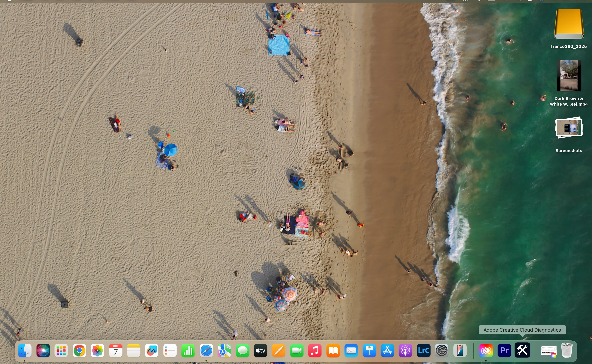Open the Podcasts app

pos(406,350)
